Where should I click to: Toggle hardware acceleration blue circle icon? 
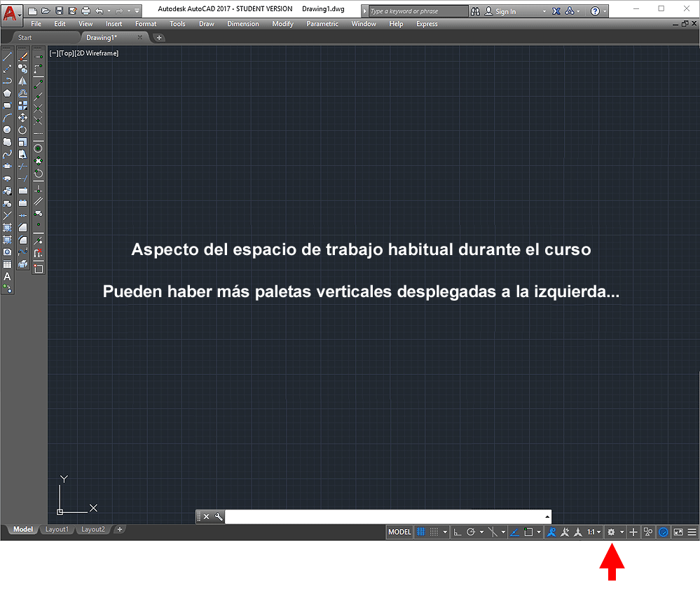pyautogui.click(x=664, y=532)
